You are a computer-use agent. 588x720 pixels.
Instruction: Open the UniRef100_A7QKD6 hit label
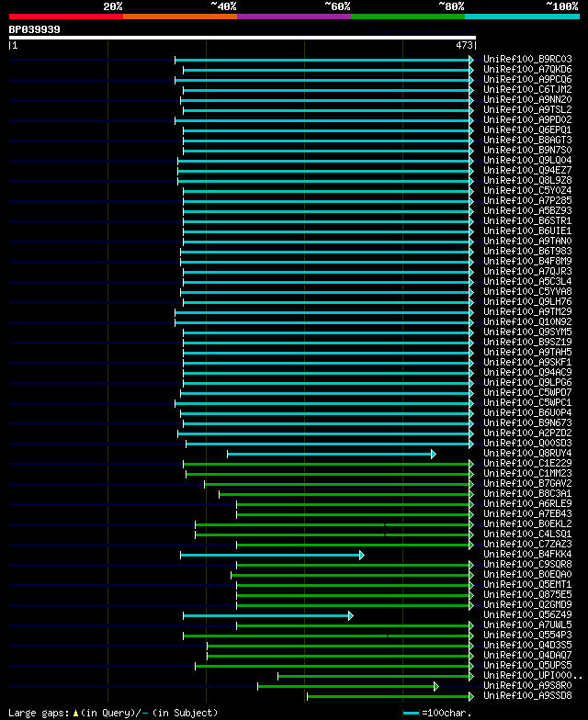(x=527, y=70)
